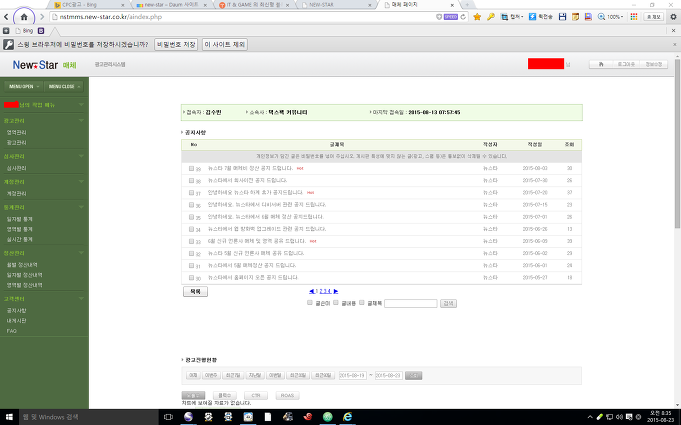Collapse the 통계관리 sidebar section arrow
The width and height of the screenshot is (681, 425).
tap(81, 207)
